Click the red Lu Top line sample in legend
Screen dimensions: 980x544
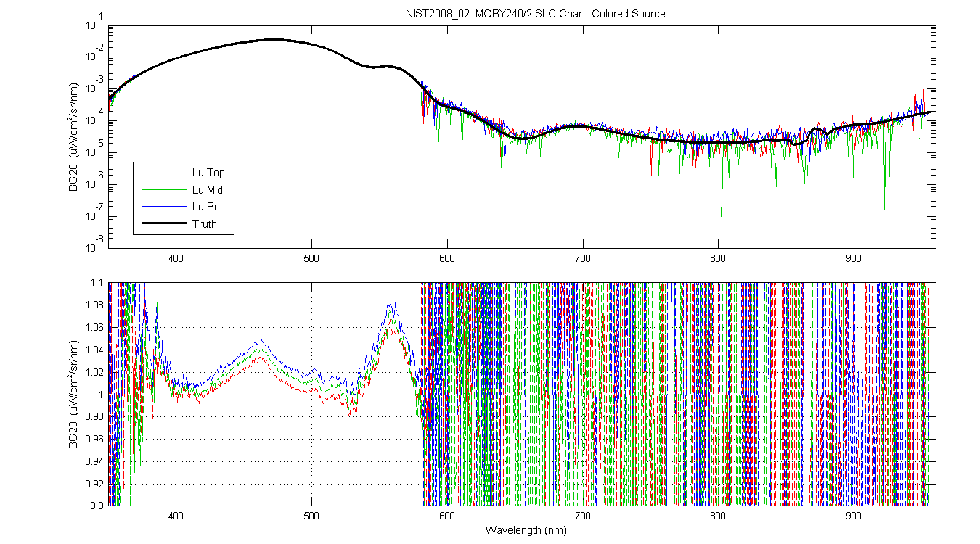click(x=163, y=173)
